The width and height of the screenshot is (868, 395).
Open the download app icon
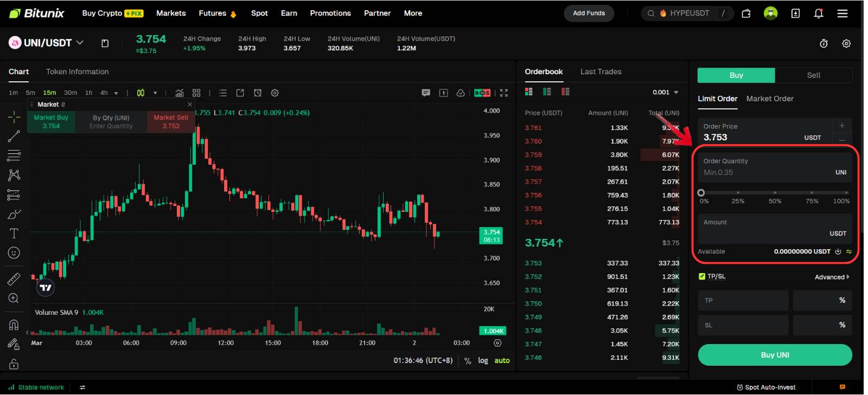click(795, 14)
